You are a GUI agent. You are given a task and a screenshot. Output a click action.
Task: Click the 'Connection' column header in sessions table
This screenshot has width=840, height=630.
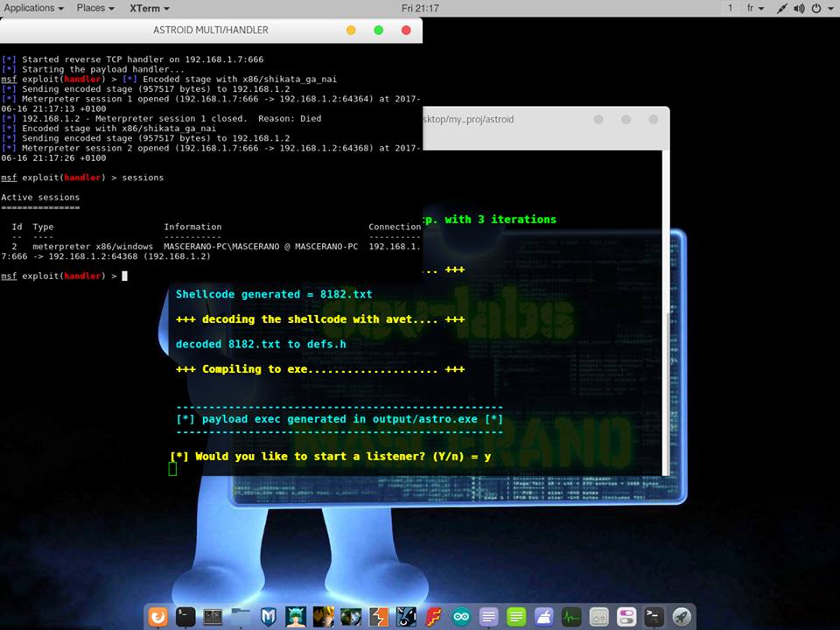coord(395,227)
